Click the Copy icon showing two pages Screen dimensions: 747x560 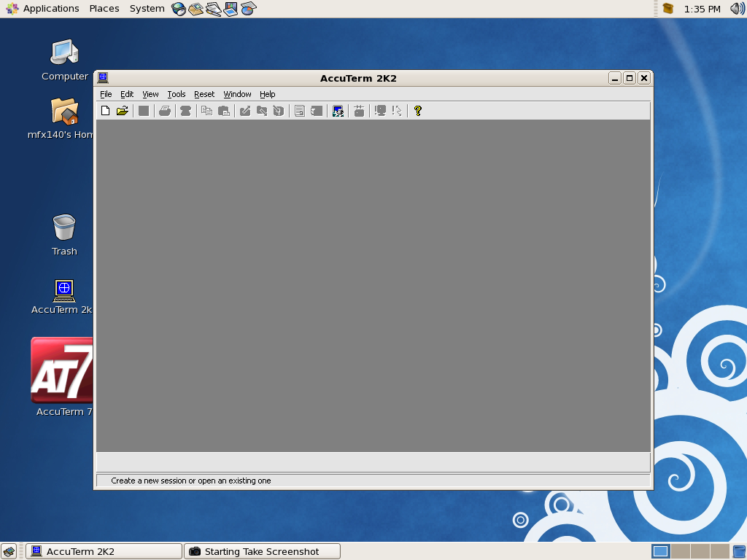206,111
